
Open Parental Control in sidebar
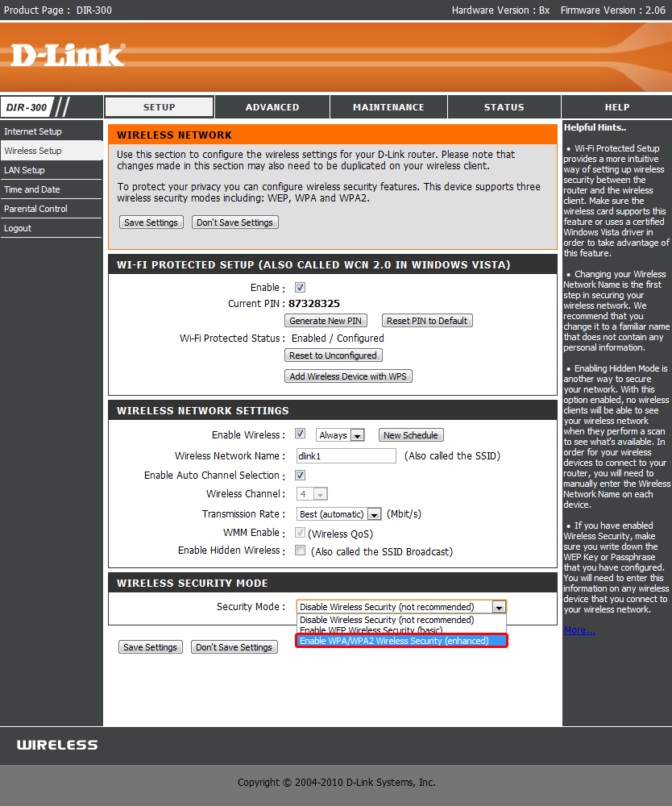click(52, 209)
